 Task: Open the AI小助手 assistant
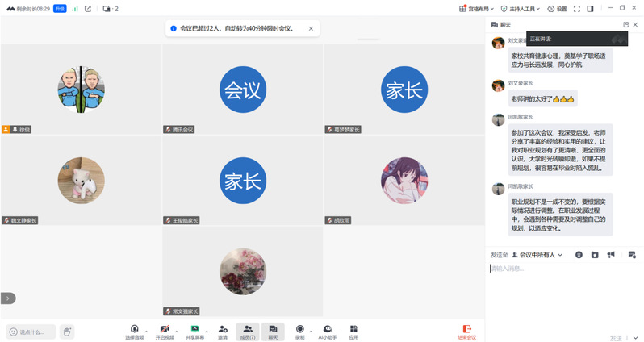327,331
